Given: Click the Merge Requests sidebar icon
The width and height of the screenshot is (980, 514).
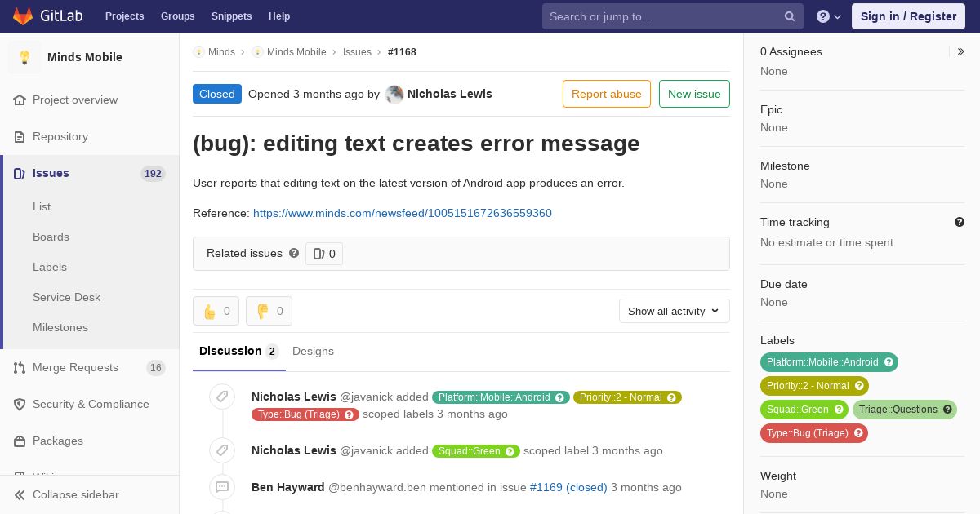Looking at the screenshot, I should (20, 368).
